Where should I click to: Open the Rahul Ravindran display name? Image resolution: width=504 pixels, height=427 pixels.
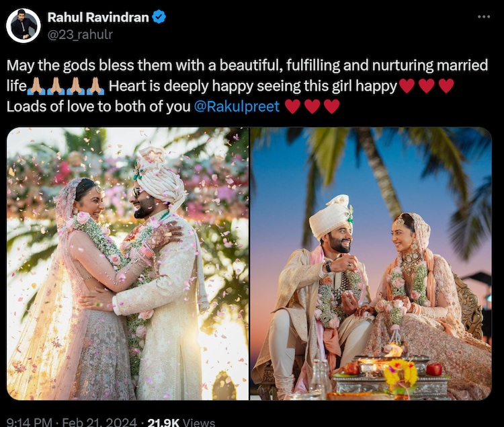pos(98,17)
